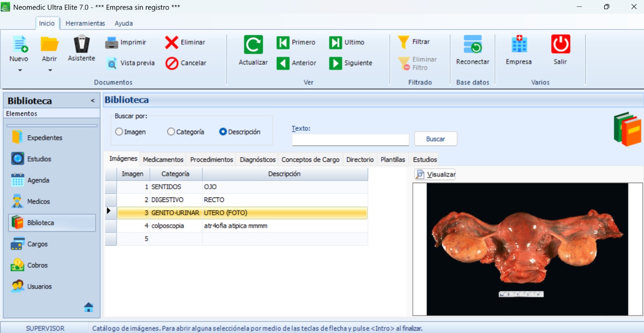This screenshot has height=333, width=644.
Task: Expand the Abrir dropdown arrow
Action: [50, 70]
